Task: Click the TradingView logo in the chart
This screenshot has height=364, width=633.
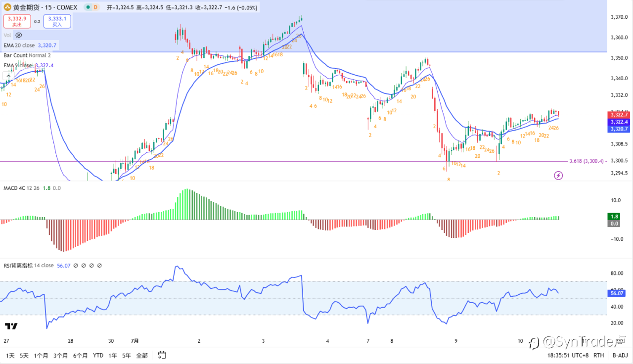Action: [x=11, y=326]
